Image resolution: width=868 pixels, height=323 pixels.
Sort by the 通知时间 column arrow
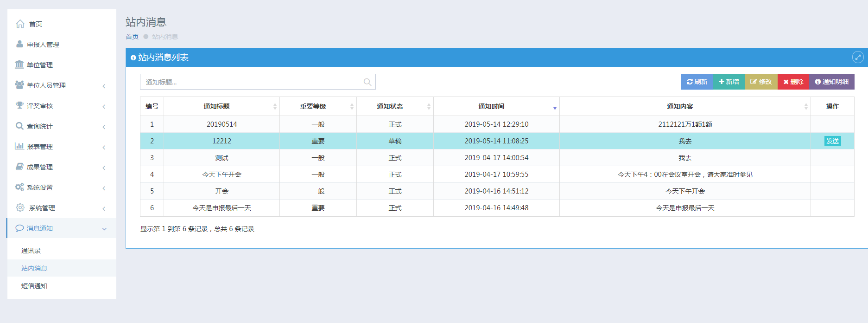(555, 108)
